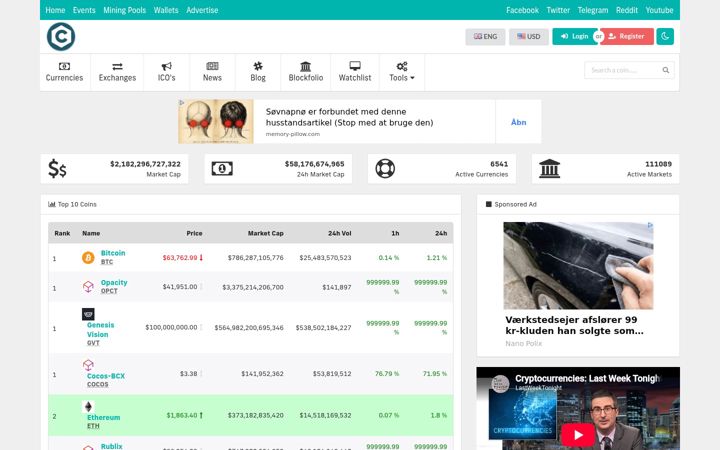Screen dimensions: 720x450
Task: Open the Ethereum coin link
Action: pyautogui.click(x=103, y=417)
